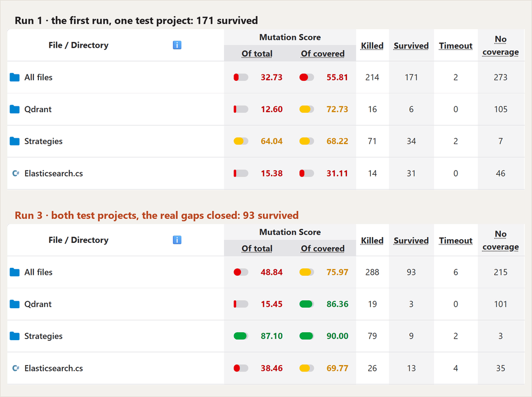
Task: Click the progress bar next to 86.36
Action: [307, 304]
